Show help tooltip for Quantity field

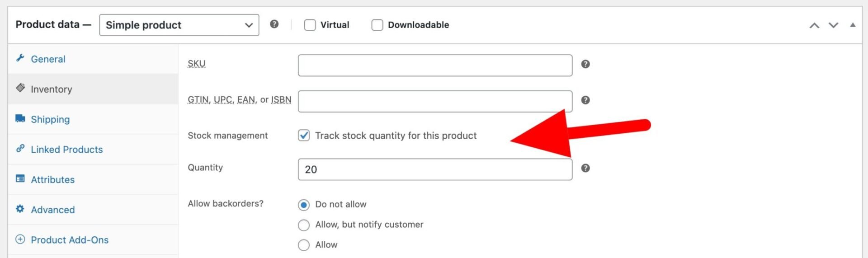pos(585,168)
